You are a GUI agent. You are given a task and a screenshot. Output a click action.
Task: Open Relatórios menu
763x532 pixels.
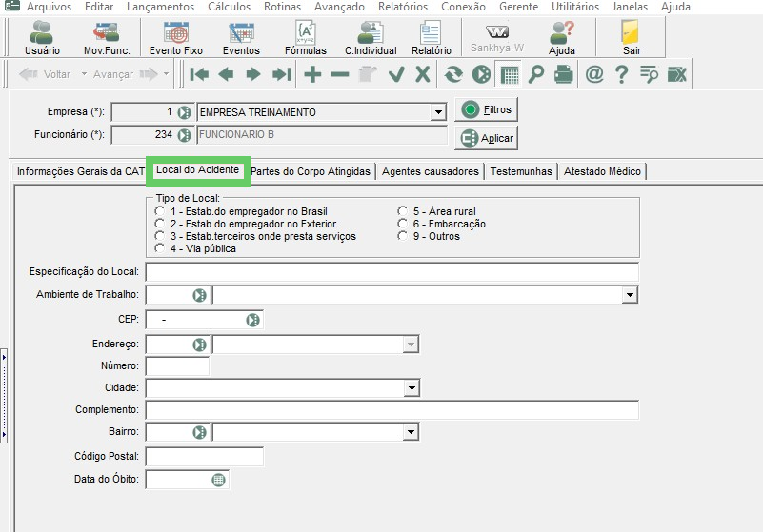[403, 7]
